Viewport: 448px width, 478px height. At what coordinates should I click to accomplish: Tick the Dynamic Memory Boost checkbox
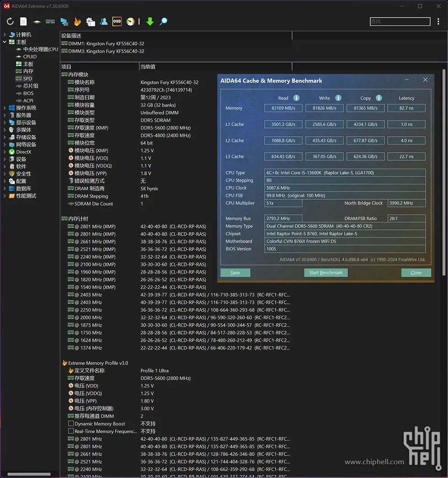[71, 424]
